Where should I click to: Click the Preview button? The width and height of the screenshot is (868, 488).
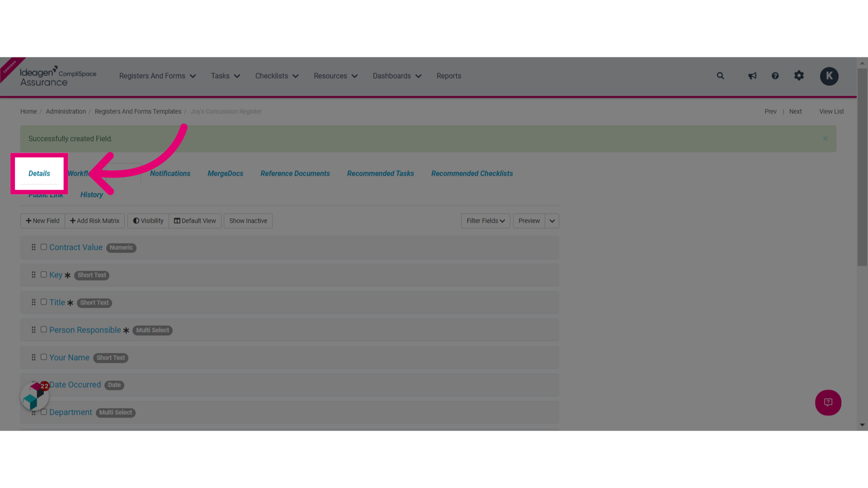click(529, 221)
